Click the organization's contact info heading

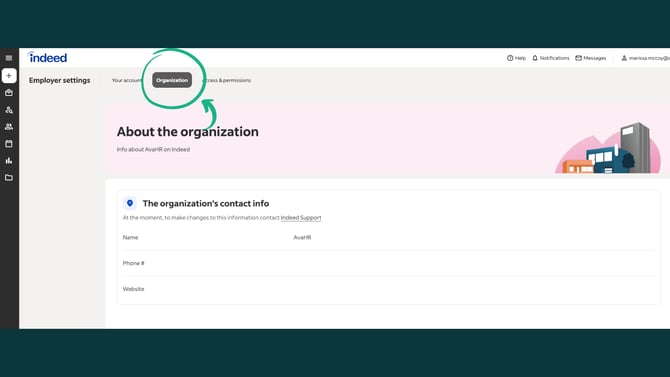(206, 203)
